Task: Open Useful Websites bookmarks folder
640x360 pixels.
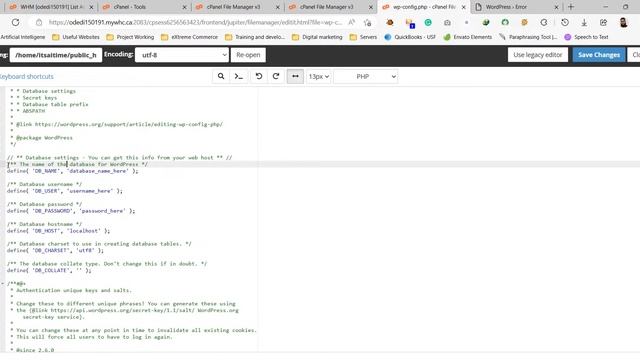Action: tap(76, 37)
